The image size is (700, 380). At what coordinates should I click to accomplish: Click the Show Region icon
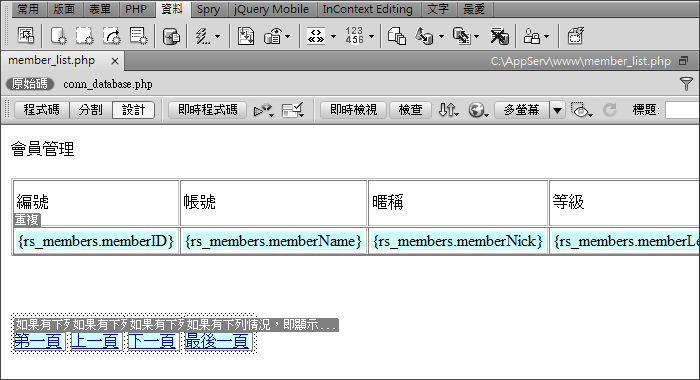point(273,36)
